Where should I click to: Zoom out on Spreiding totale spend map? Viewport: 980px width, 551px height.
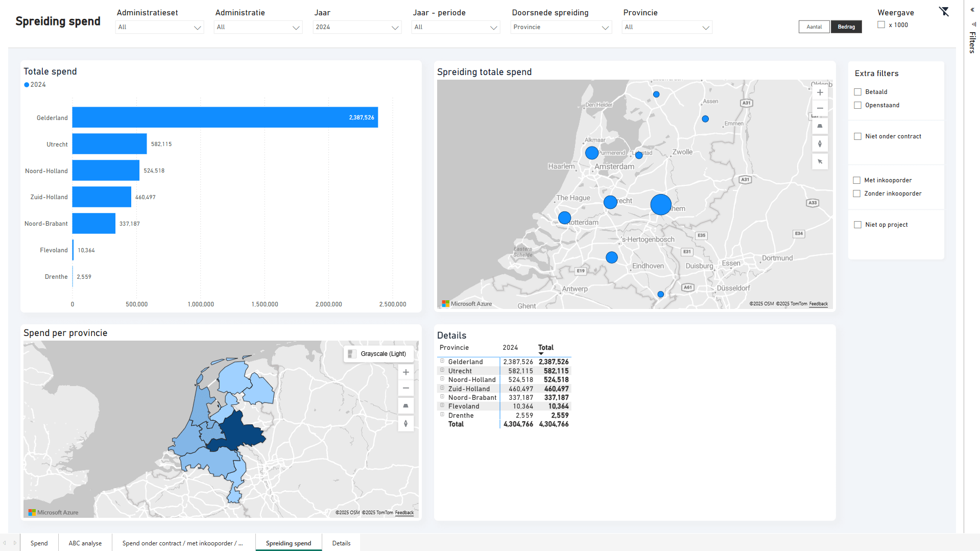pos(820,108)
